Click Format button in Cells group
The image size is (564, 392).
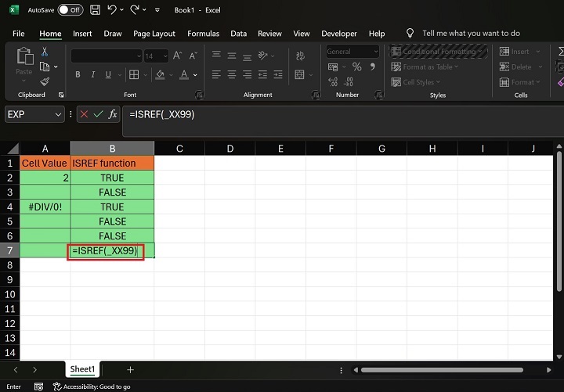pos(520,82)
